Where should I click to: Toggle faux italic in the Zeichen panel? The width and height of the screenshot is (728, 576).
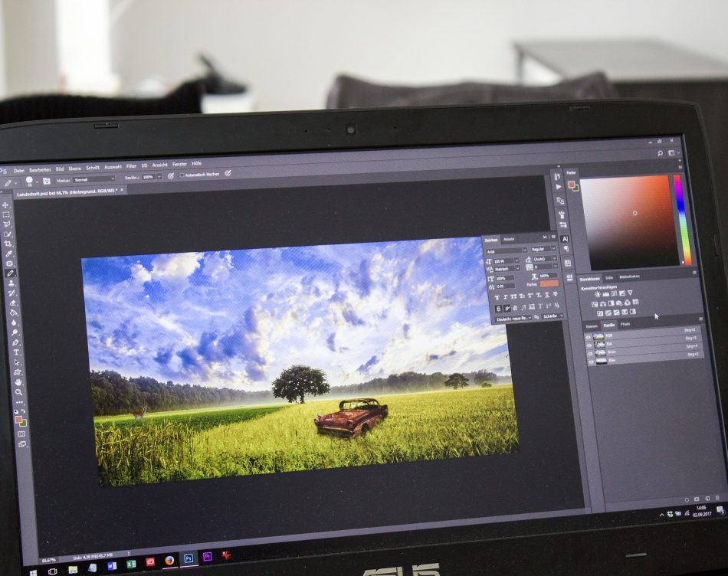506,297
